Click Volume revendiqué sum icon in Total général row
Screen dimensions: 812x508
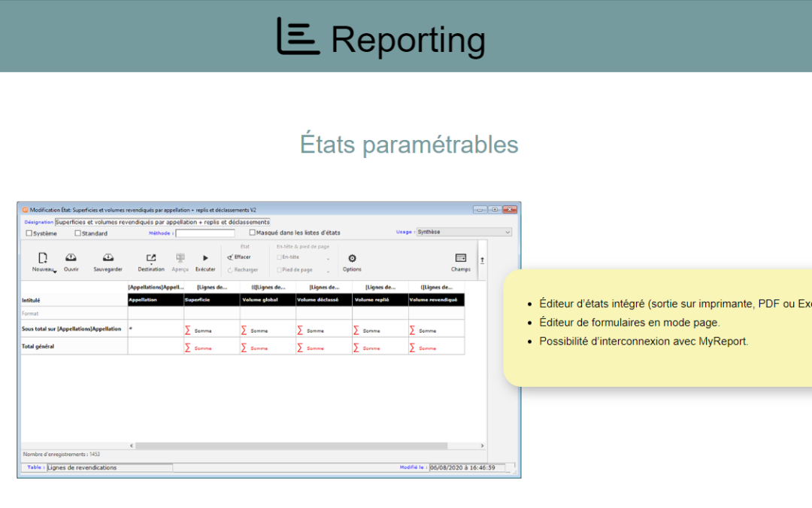pyautogui.click(x=412, y=348)
